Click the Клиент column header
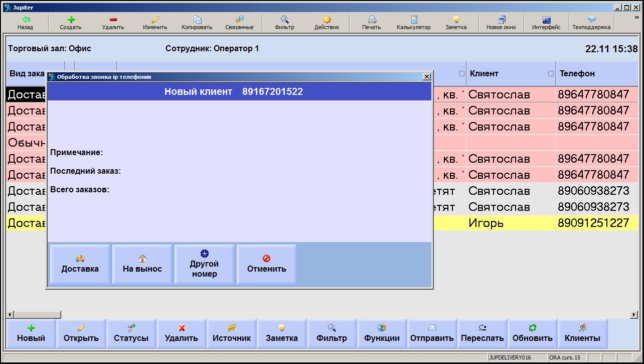This screenshot has height=364, width=644. (x=511, y=73)
